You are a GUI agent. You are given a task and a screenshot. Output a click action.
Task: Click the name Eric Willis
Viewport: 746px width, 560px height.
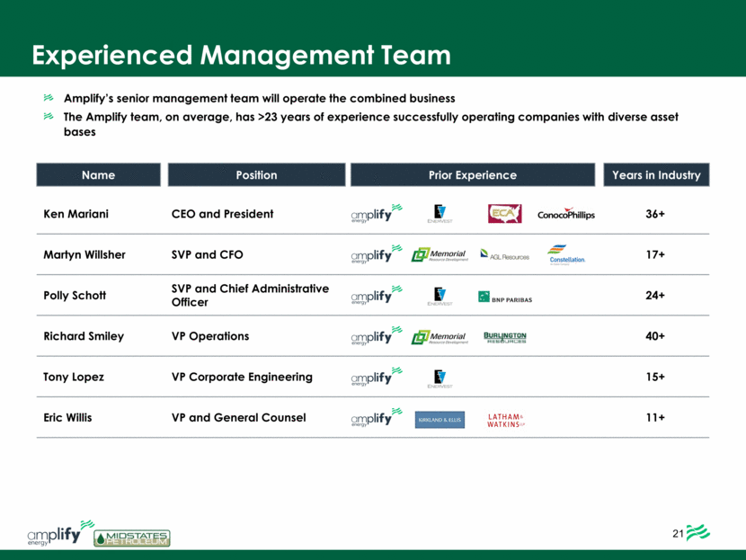pos(67,417)
